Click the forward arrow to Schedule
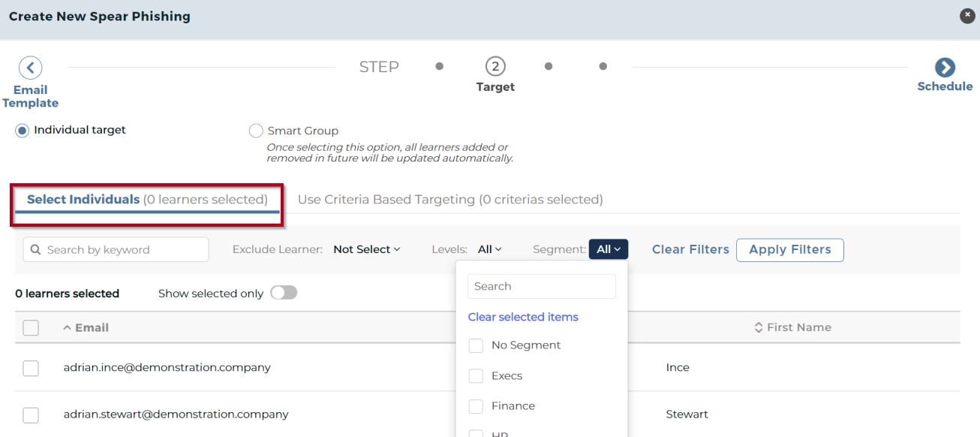The height and width of the screenshot is (437, 980). click(x=945, y=68)
